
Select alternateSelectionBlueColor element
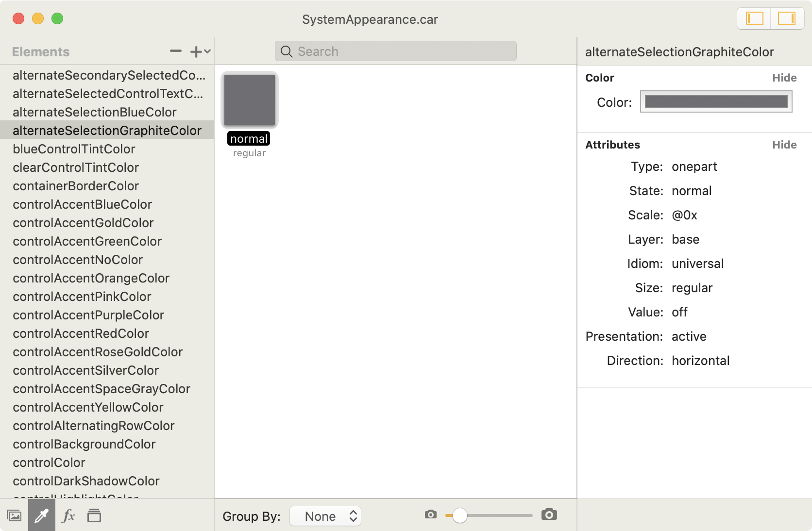(x=107, y=112)
